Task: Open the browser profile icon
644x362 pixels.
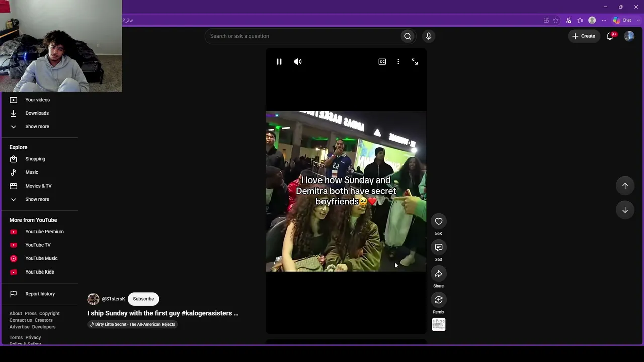Action: (592, 20)
